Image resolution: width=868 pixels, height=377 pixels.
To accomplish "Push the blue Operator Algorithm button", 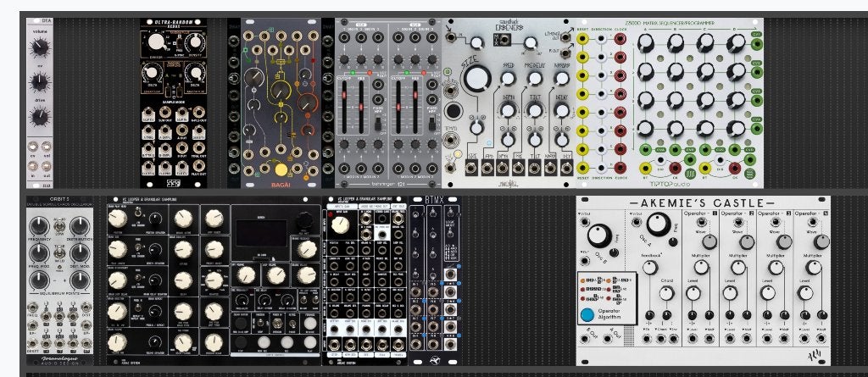I will coord(587,315).
